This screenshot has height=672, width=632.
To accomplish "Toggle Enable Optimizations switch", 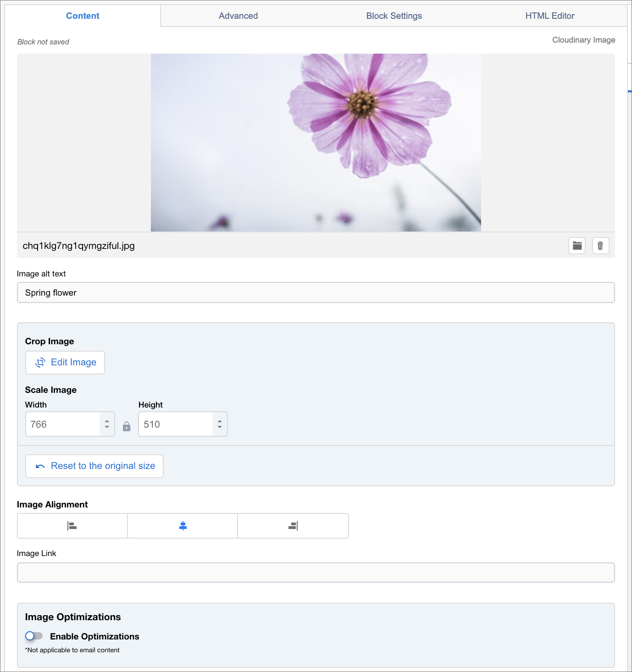I will pos(34,636).
